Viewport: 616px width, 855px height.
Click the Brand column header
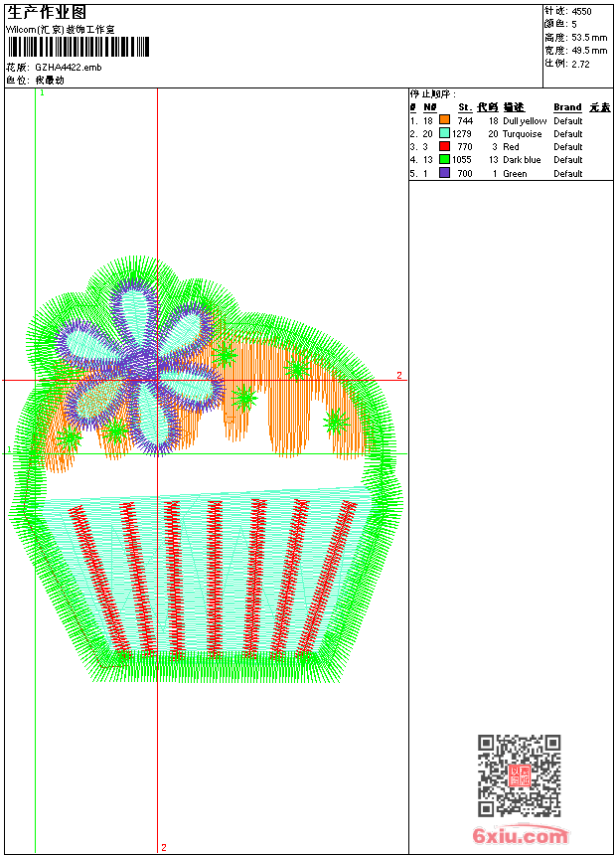[x=567, y=107]
